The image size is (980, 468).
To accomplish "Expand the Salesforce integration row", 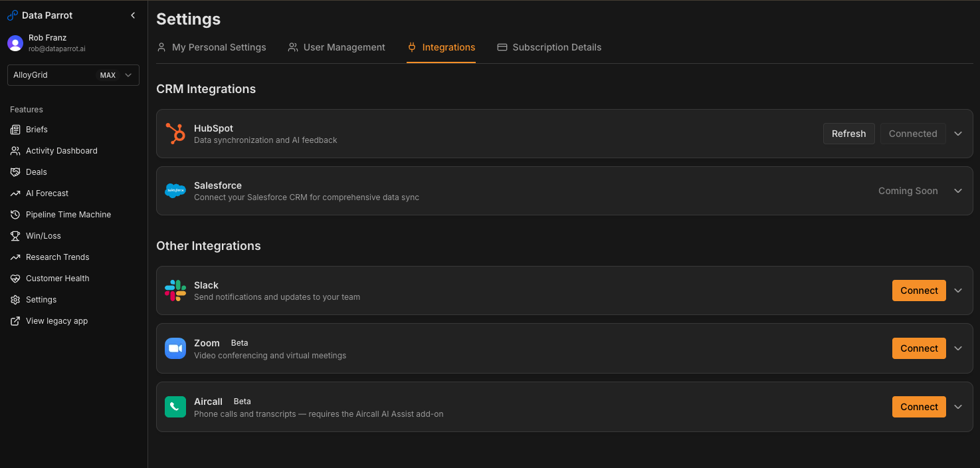I will click(958, 191).
